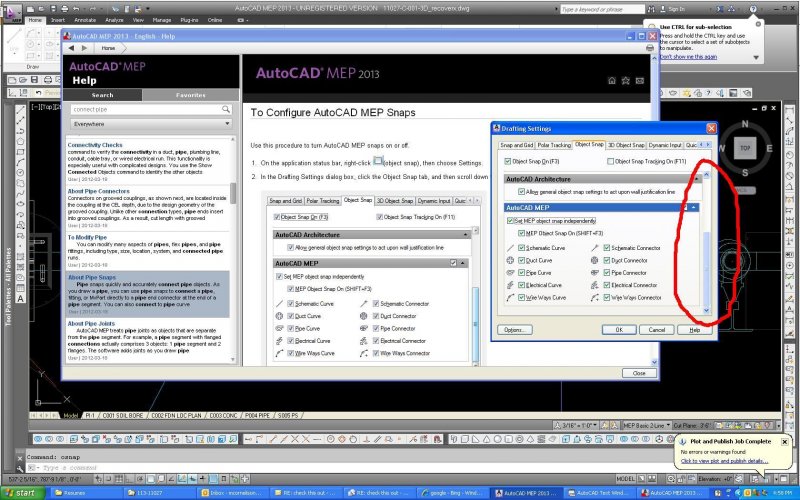Switch to Dynamic Input tab in dialog
The height and width of the screenshot is (500, 800).
point(665,145)
